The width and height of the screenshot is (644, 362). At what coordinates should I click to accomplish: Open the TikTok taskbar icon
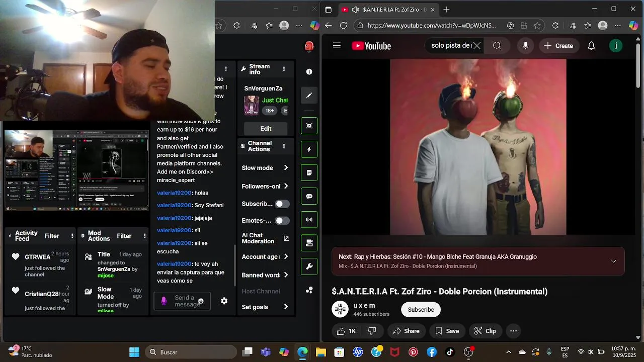[x=450, y=352]
